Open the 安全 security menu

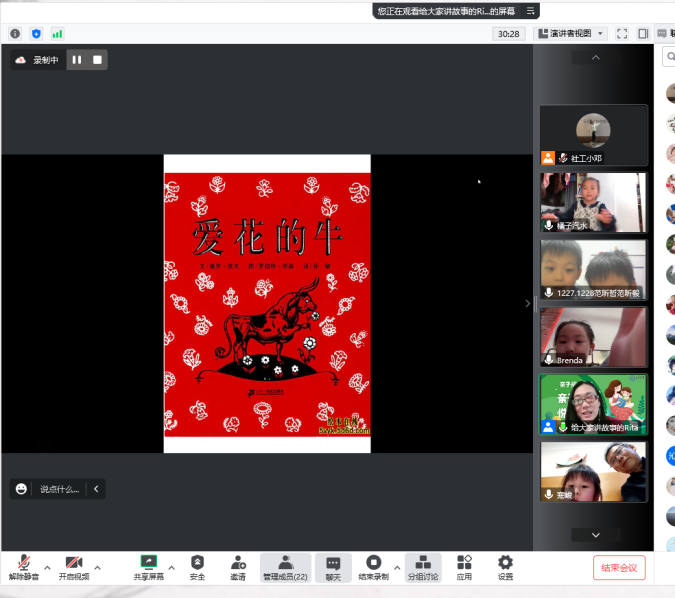tap(197, 568)
